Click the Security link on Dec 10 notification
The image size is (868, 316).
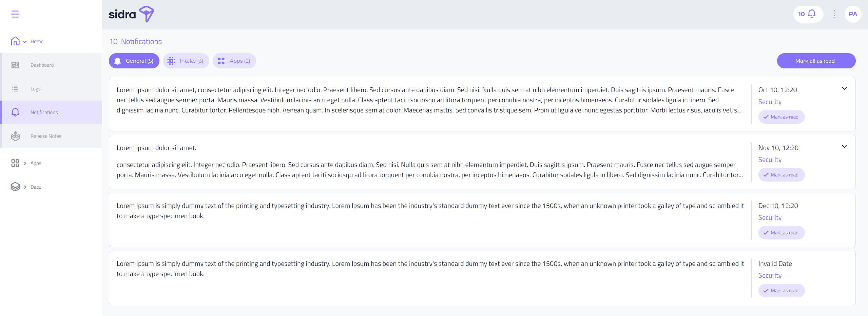[x=770, y=218]
